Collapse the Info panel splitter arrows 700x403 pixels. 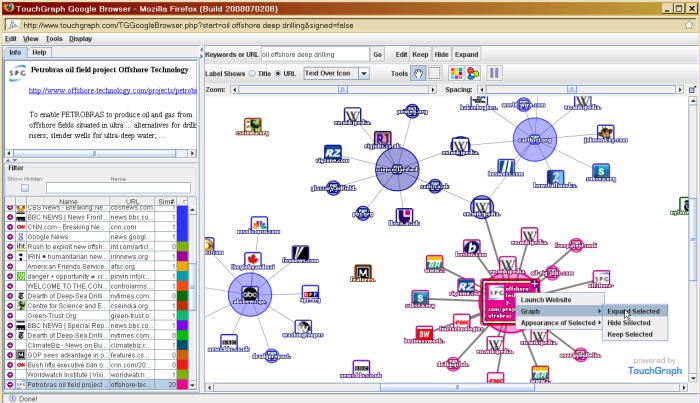tap(12, 160)
